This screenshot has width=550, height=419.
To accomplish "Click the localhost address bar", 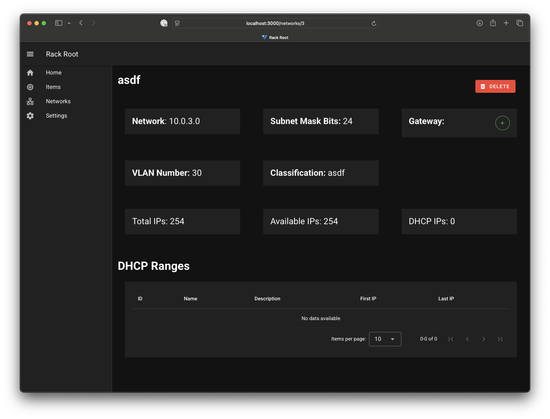I will coord(275,23).
